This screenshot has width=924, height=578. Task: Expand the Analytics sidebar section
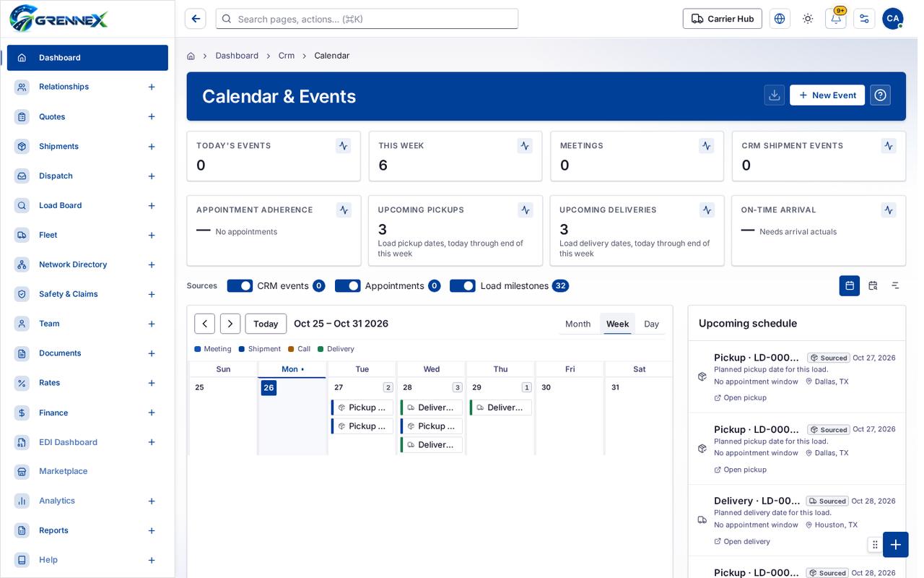click(152, 501)
